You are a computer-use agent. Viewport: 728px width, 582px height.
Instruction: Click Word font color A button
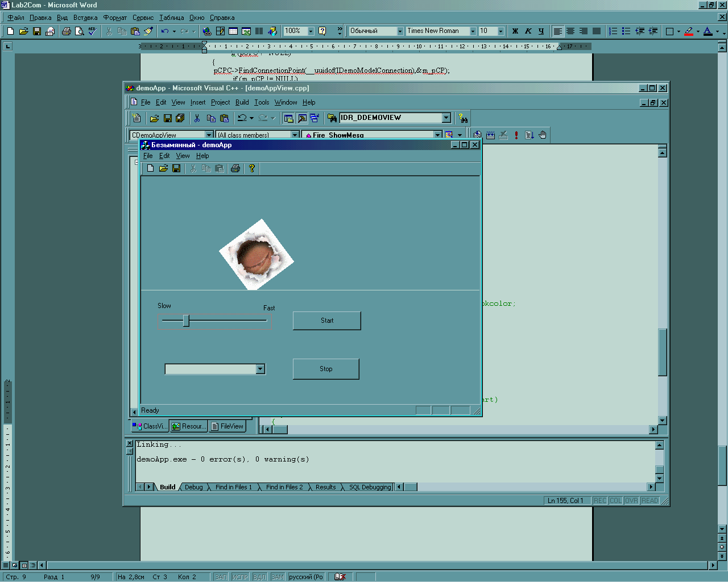[x=708, y=31]
